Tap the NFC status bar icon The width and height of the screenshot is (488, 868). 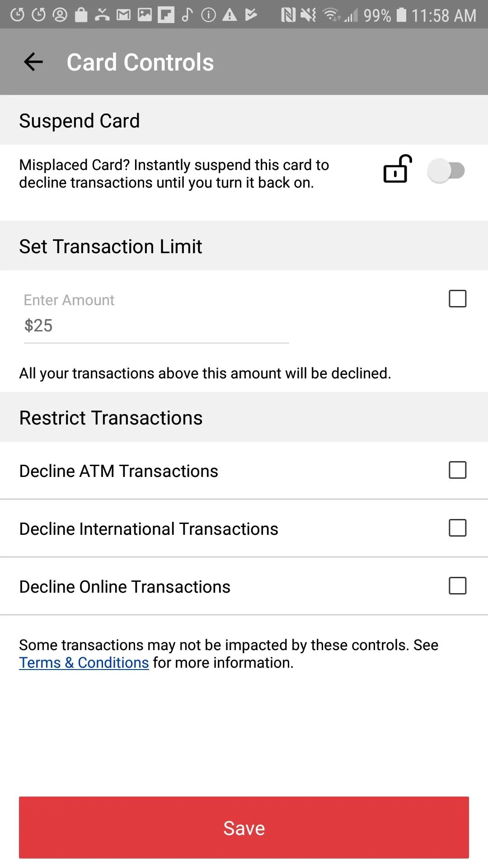[x=288, y=15]
